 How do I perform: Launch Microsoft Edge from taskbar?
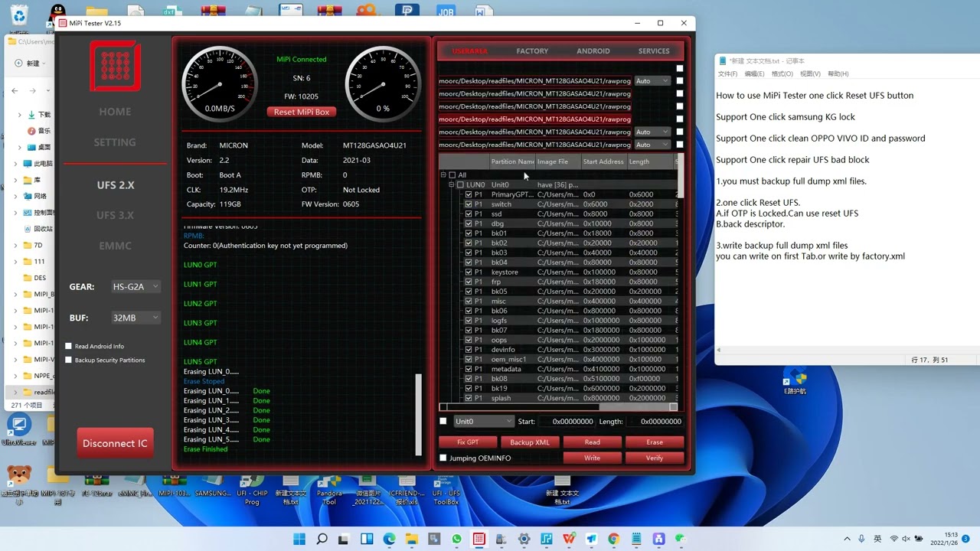click(389, 539)
